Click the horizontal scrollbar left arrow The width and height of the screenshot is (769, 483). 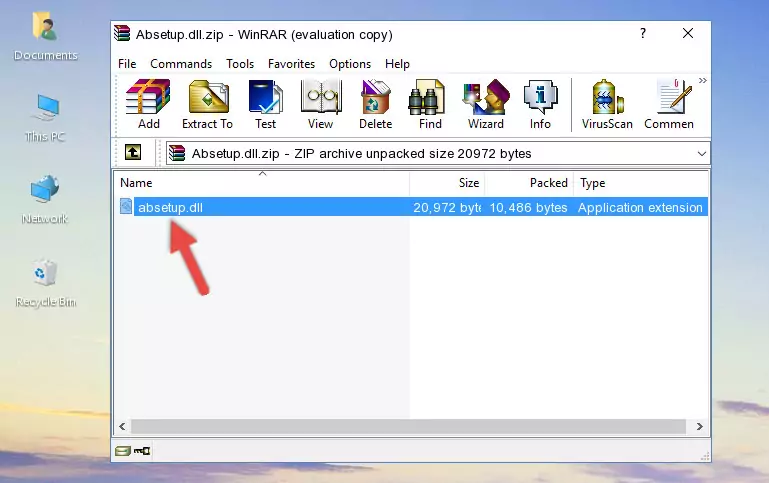[x=123, y=427]
